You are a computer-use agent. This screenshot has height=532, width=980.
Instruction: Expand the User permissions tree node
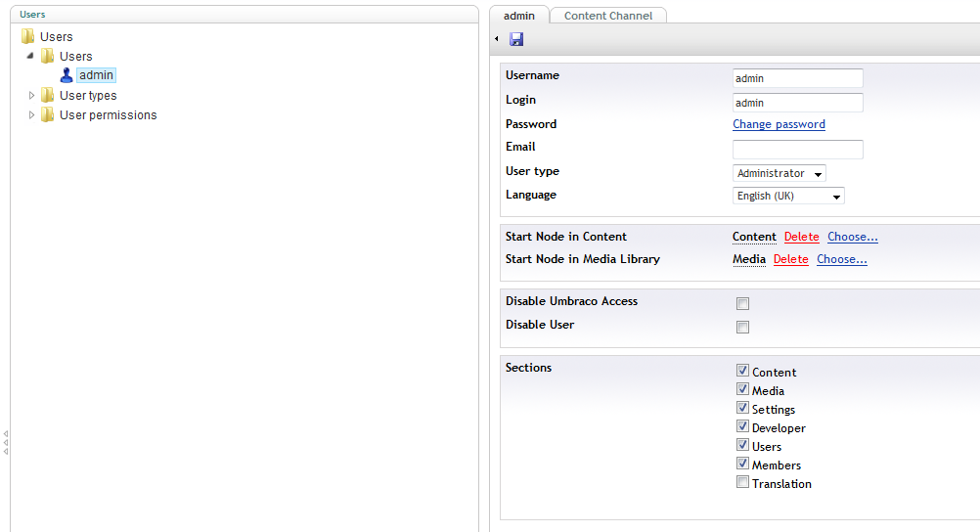(x=31, y=115)
